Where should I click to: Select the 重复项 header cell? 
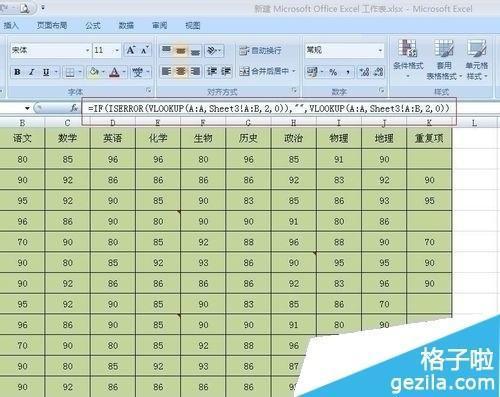tap(429, 138)
